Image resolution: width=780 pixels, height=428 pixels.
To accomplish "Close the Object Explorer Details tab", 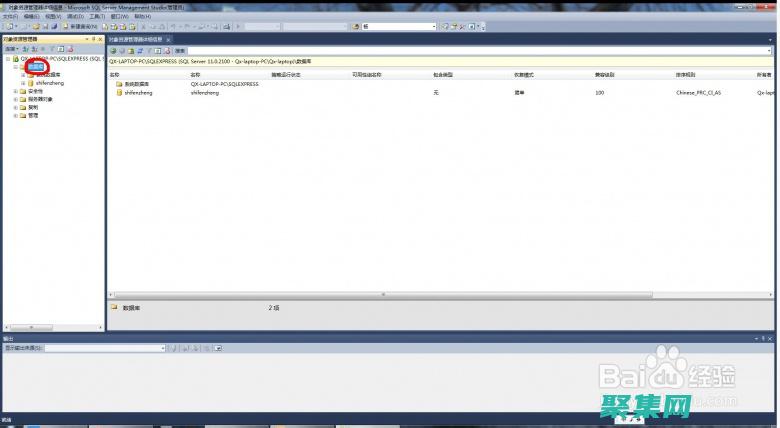I will (168, 39).
